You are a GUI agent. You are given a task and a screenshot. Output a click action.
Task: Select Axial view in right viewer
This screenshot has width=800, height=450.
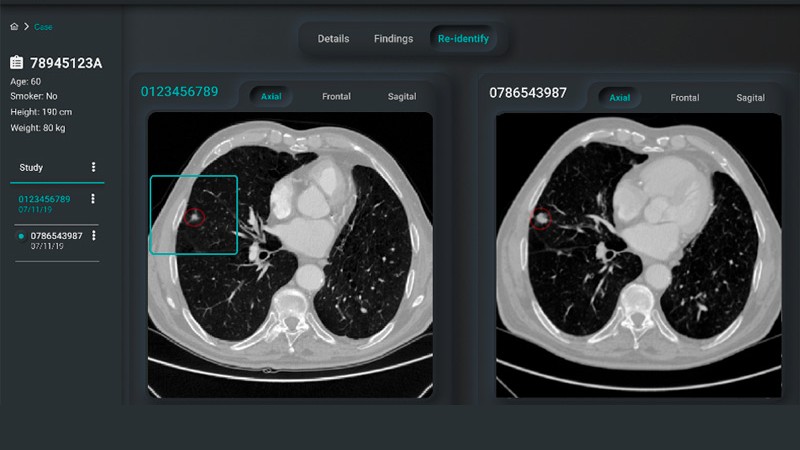(620, 98)
